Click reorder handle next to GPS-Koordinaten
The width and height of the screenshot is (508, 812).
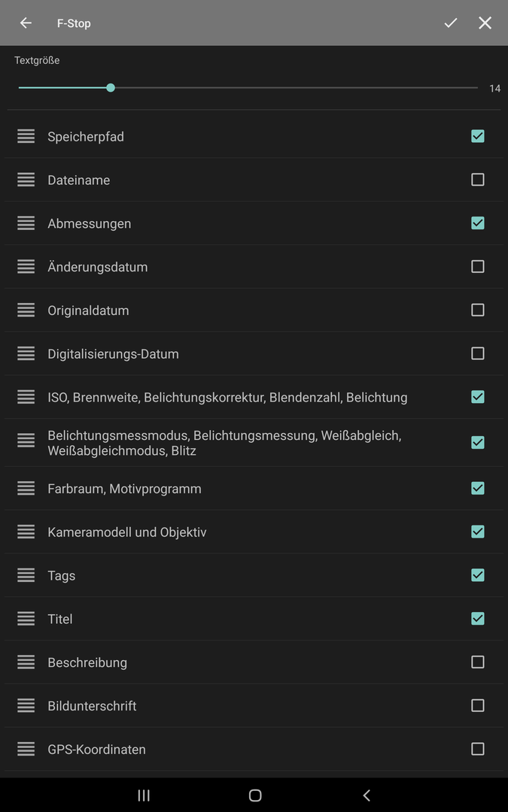coord(26,750)
